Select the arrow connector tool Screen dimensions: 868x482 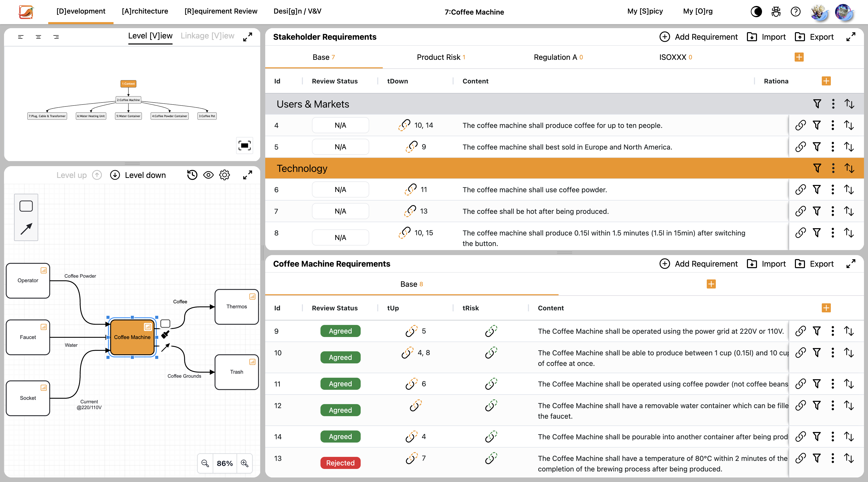click(x=26, y=229)
